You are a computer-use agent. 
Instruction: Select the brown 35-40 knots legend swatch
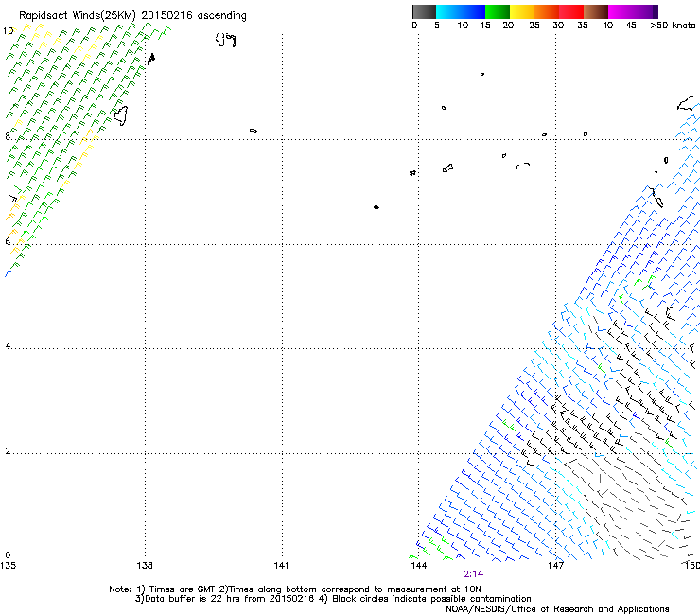pos(596,11)
